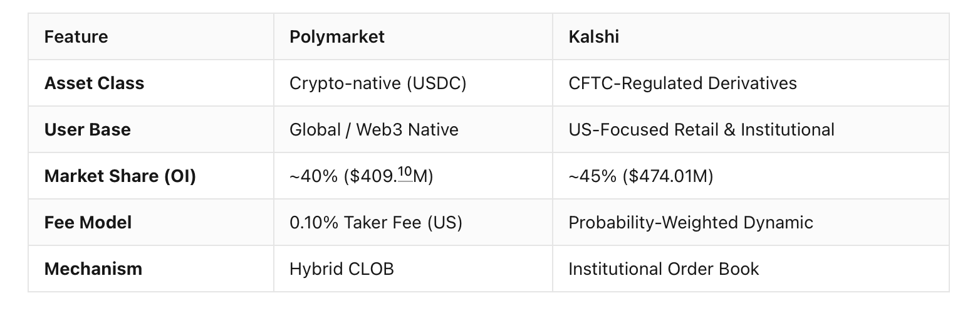Screen dimensions: 980x315
Task: Click the Fee Model row label
Action: tap(88, 222)
